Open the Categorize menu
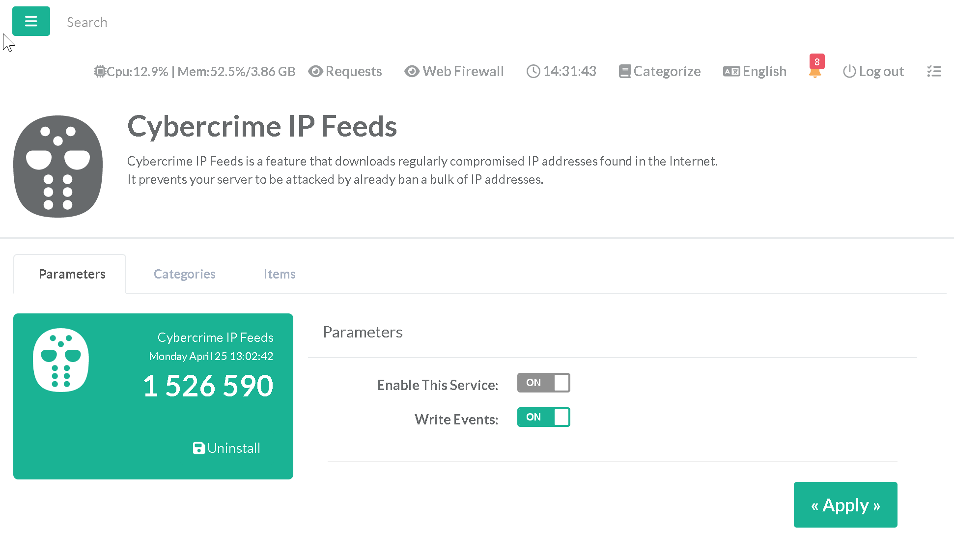The height and width of the screenshot is (560, 954). (x=660, y=72)
